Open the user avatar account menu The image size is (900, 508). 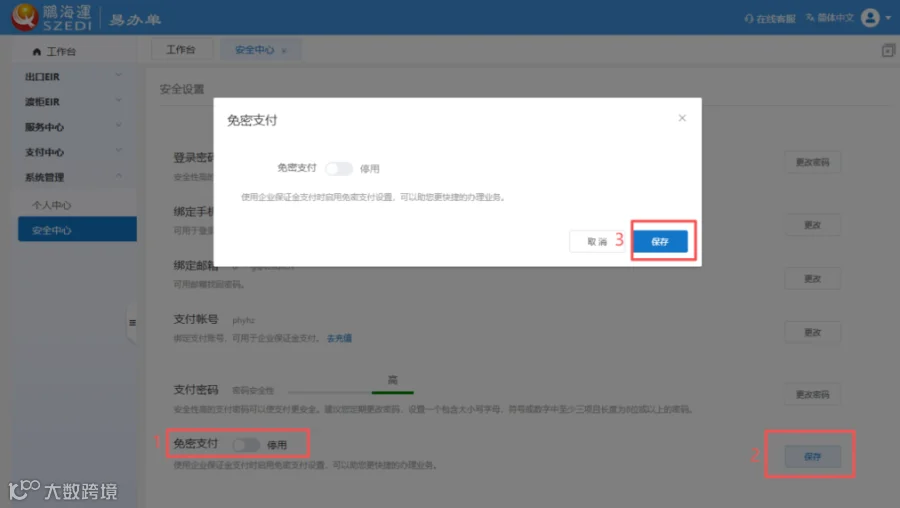(870, 18)
